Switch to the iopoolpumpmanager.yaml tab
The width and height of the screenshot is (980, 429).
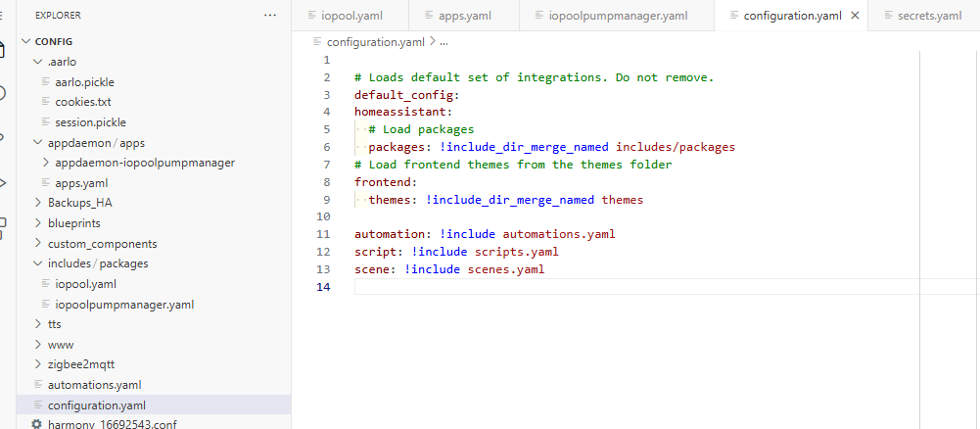616,16
